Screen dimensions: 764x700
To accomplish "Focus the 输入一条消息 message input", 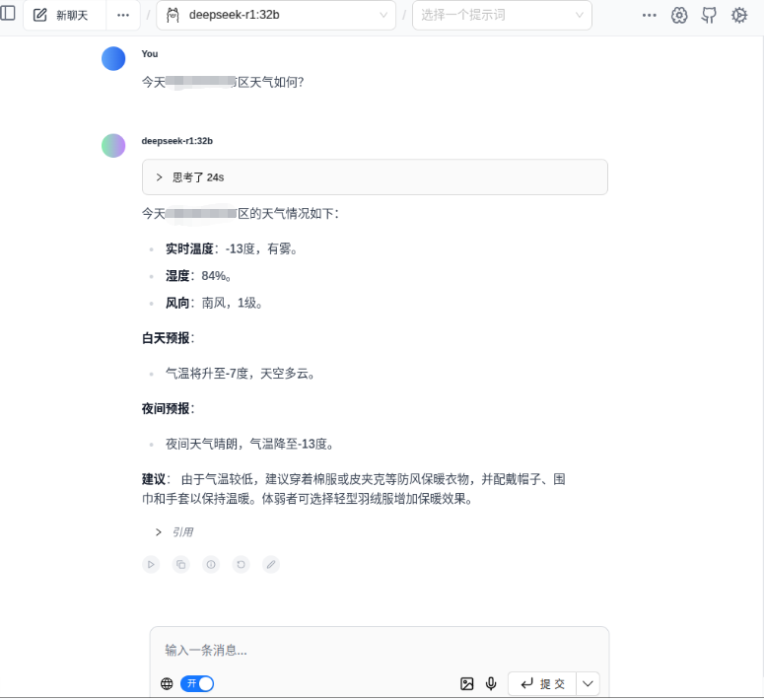I will click(380, 650).
